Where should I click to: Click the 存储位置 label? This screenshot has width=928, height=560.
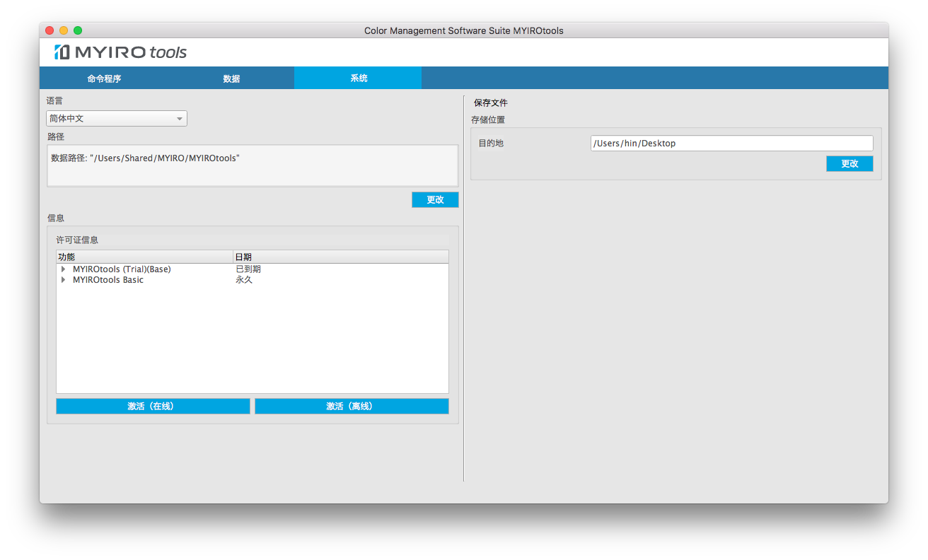(488, 120)
